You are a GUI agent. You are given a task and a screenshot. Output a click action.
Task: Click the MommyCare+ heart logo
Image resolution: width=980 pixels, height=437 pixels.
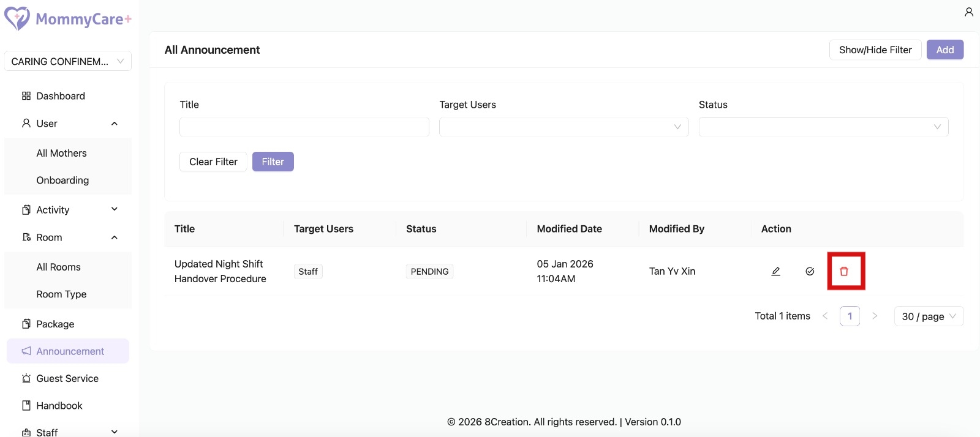click(x=17, y=18)
